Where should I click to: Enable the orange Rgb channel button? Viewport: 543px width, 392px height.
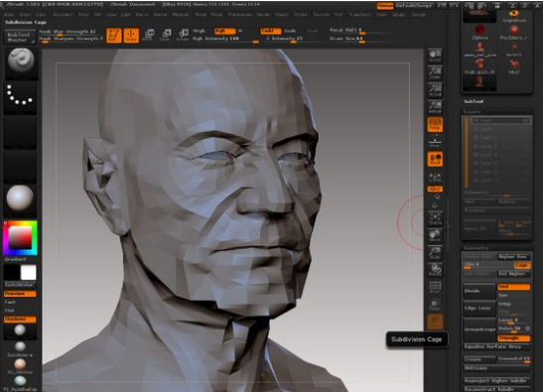point(224,31)
